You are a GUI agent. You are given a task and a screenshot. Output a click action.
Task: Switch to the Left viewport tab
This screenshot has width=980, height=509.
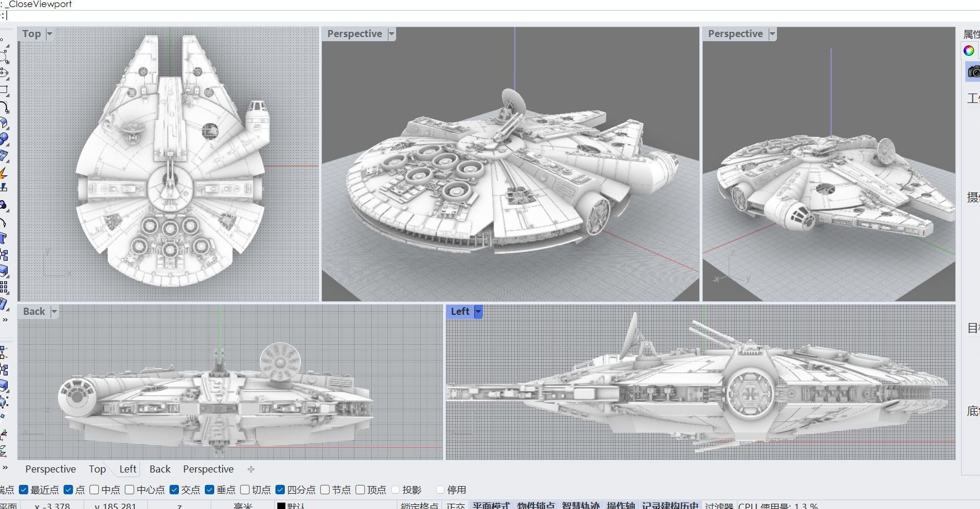(x=128, y=469)
